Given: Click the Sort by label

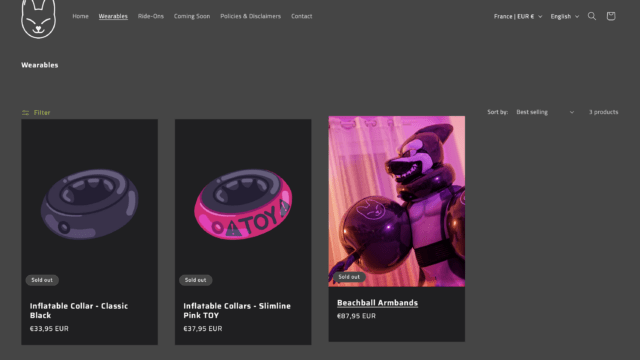Looking at the screenshot, I should [498, 112].
